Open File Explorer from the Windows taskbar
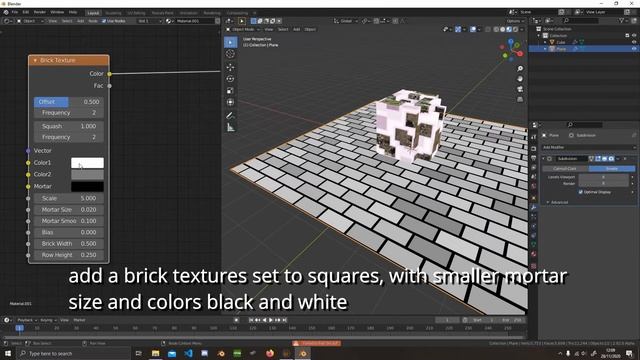This screenshot has height=360, width=640. (156, 353)
